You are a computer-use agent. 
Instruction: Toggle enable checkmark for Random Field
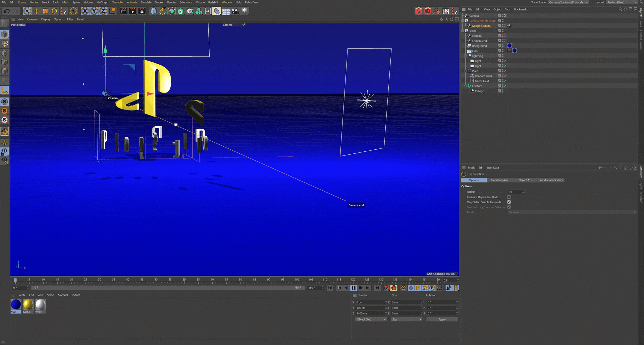tap(505, 76)
